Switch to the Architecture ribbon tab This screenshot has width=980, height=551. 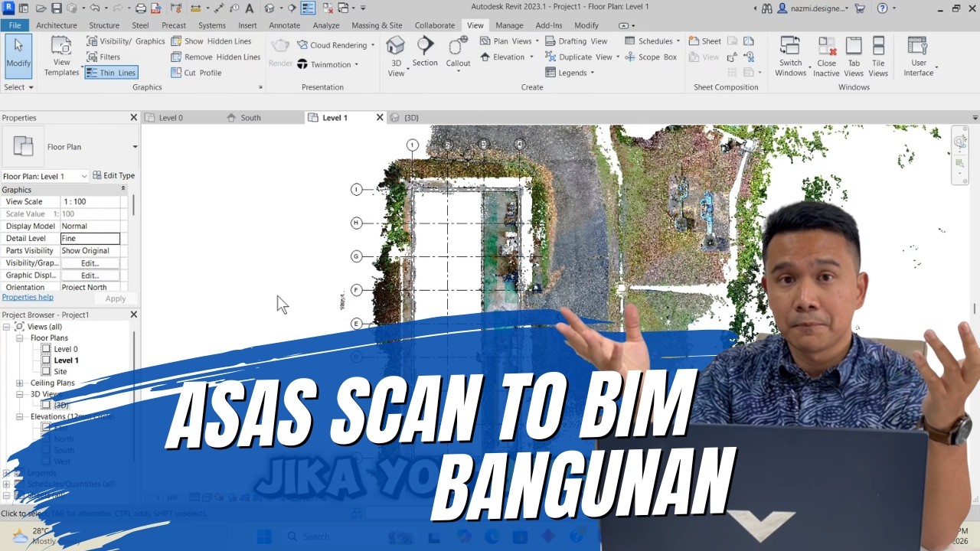57,25
